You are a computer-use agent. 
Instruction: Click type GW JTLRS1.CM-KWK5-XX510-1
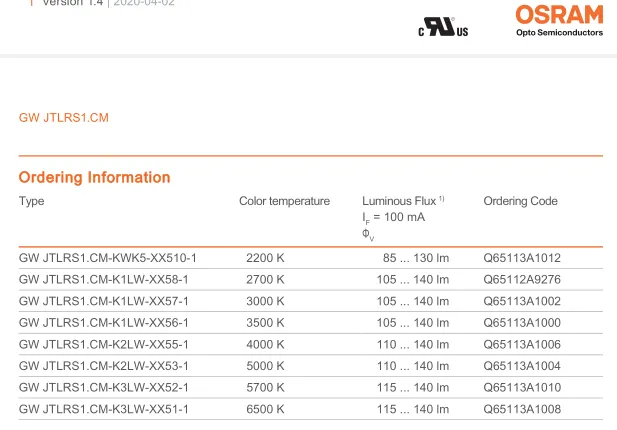[107, 258]
